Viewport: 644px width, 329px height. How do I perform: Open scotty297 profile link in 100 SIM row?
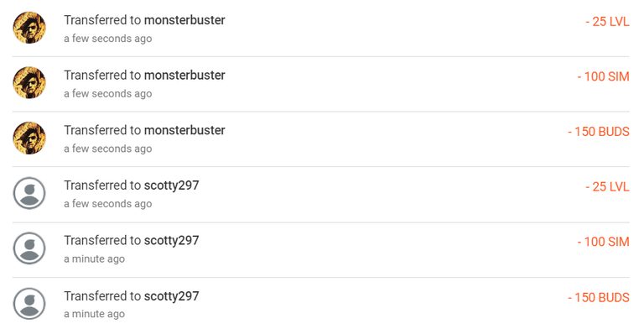(x=171, y=241)
